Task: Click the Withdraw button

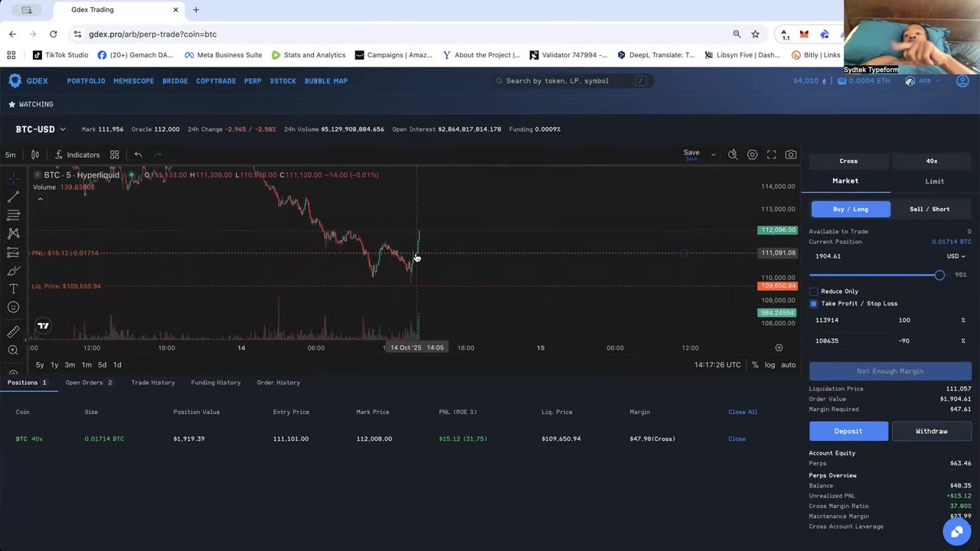Action: (x=932, y=431)
